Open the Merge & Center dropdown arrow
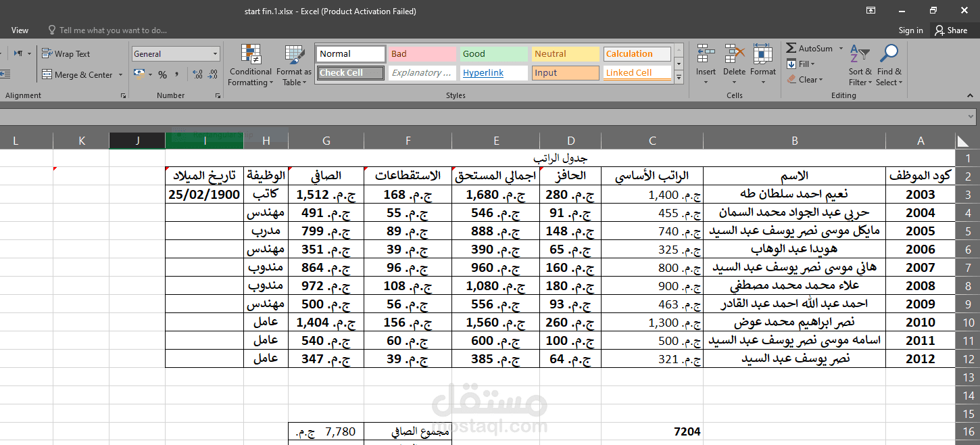The image size is (980, 445). pyautogui.click(x=121, y=75)
